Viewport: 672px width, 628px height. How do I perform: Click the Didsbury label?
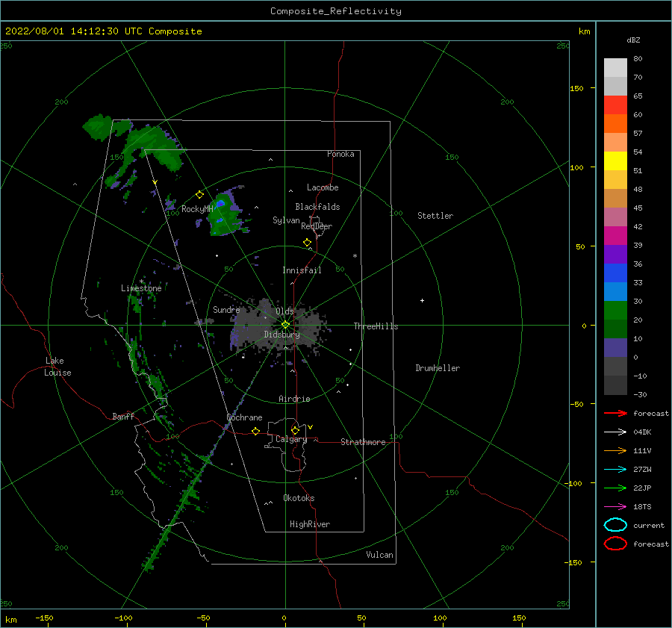(x=281, y=335)
